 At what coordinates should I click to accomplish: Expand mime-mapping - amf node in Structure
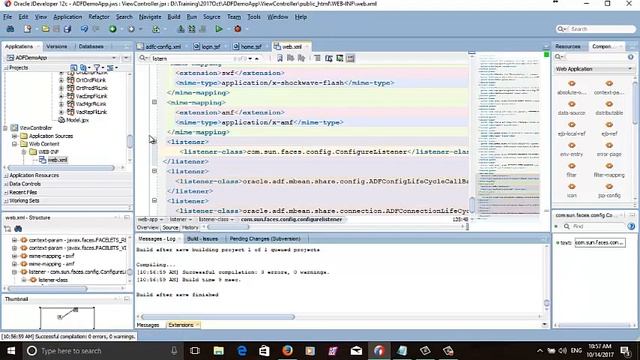coord(14,264)
